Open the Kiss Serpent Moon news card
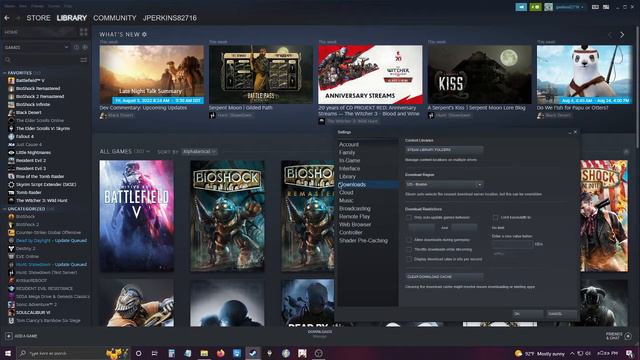This screenshot has width=640, height=360. (480, 74)
